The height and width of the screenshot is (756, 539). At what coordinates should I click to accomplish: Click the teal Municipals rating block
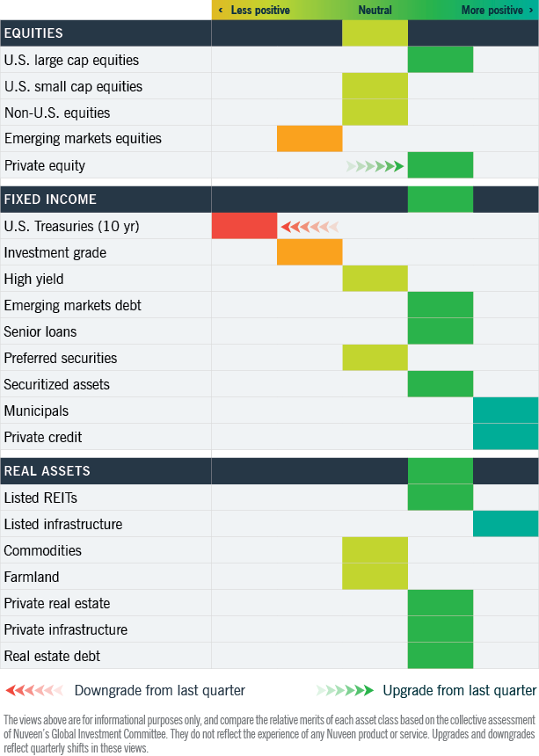pyautogui.click(x=506, y=411)
